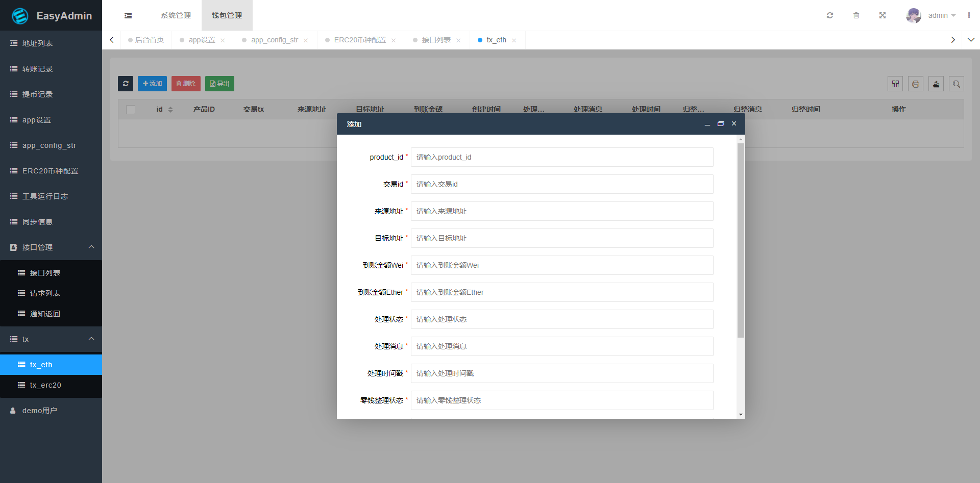
Task: Open the ERC20币种配置 tab
Action: pyautogui.click(x=360, y=40)
